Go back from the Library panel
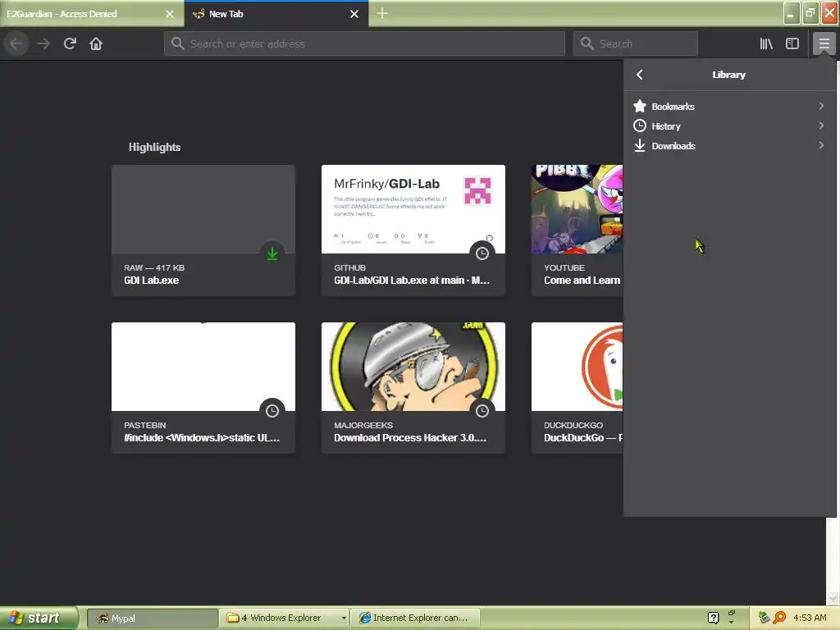 point(640,75)
